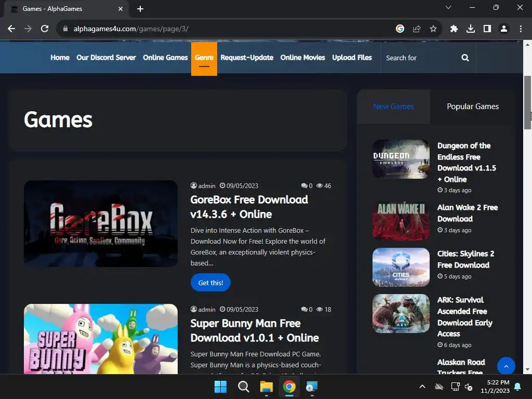The height and width of the screenshot is (399, 532).
Task: Open Super Bunny Man thumbnail
Action: pyautogui.click(x=101, y=339)
